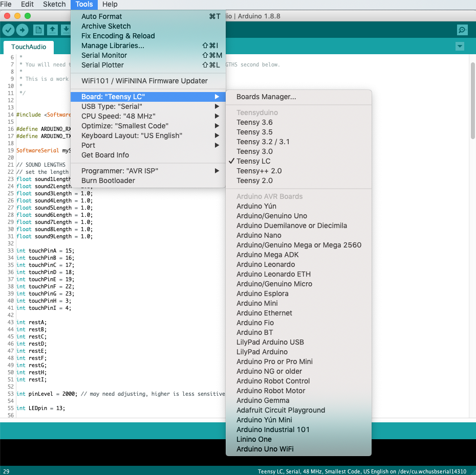Open WiFi101 / WiFiNINA Firmware Updater
Image resolution: width=476 pixels, height=475 pixels.
pyautogui.click(x=148, y=81)
